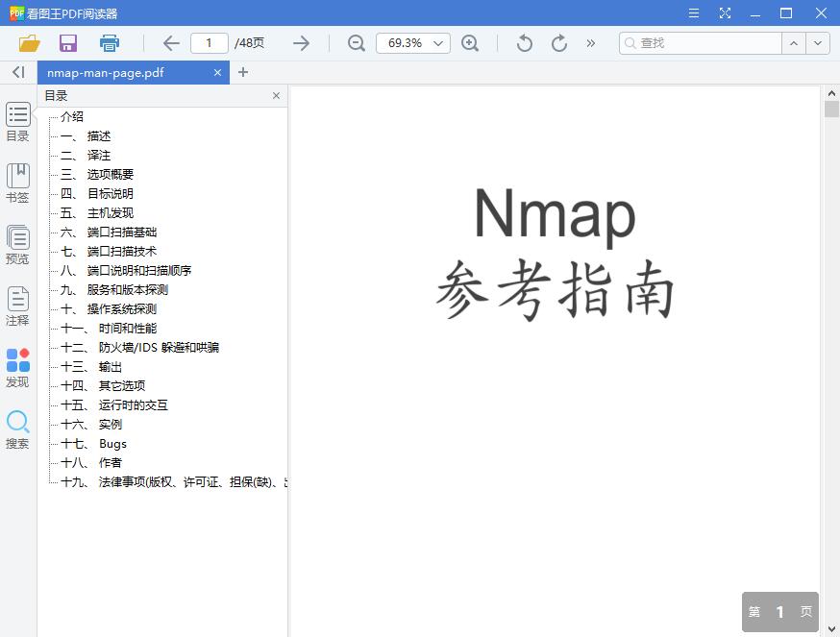Open the 搜索 search panel
This screenshot has height=637, width=840.
[x=17, y=429]
